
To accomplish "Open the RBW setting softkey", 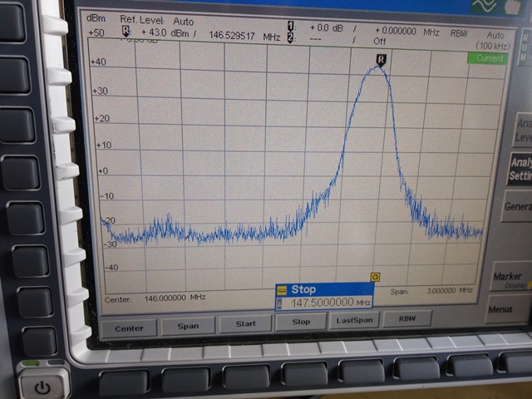I will (406, 318).
